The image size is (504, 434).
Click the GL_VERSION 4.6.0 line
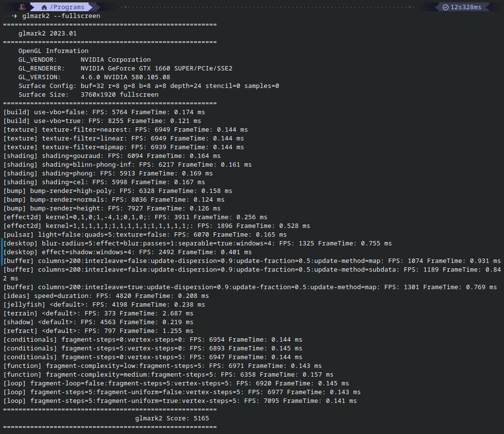click(94, 77)
